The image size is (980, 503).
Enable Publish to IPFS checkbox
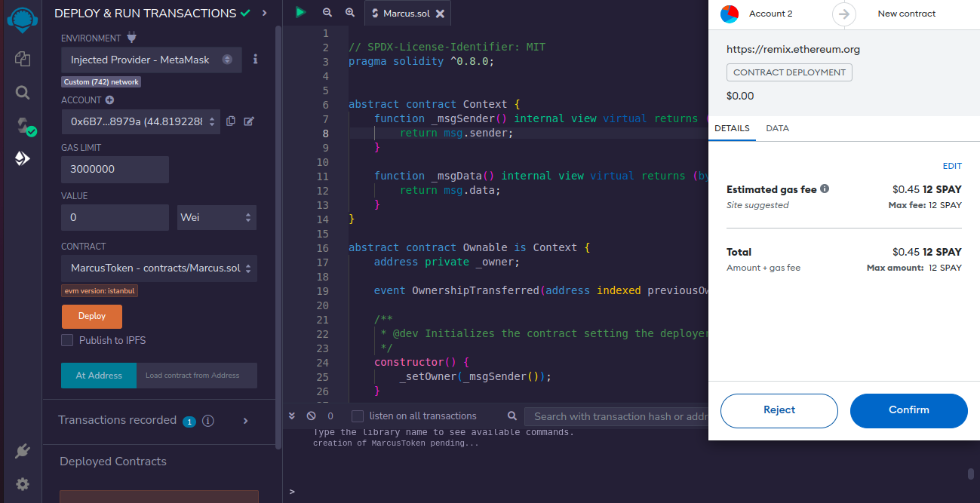[68, 340]
